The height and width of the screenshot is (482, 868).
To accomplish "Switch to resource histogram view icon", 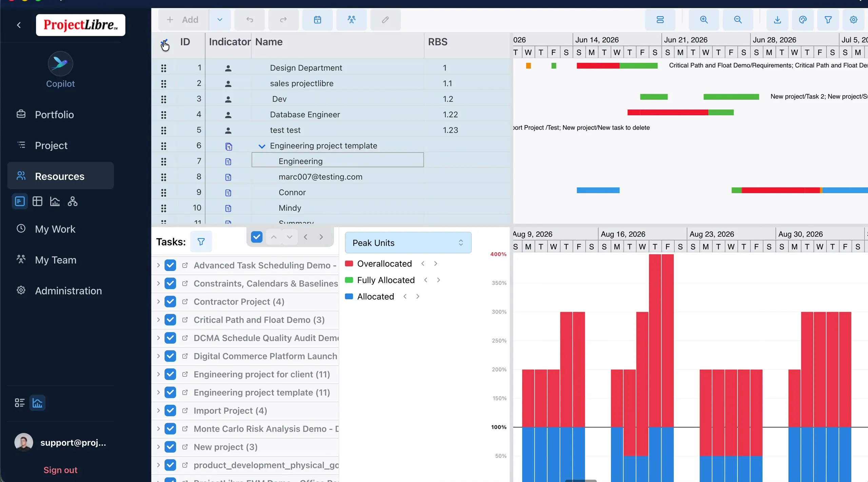I will coord(55,201).
